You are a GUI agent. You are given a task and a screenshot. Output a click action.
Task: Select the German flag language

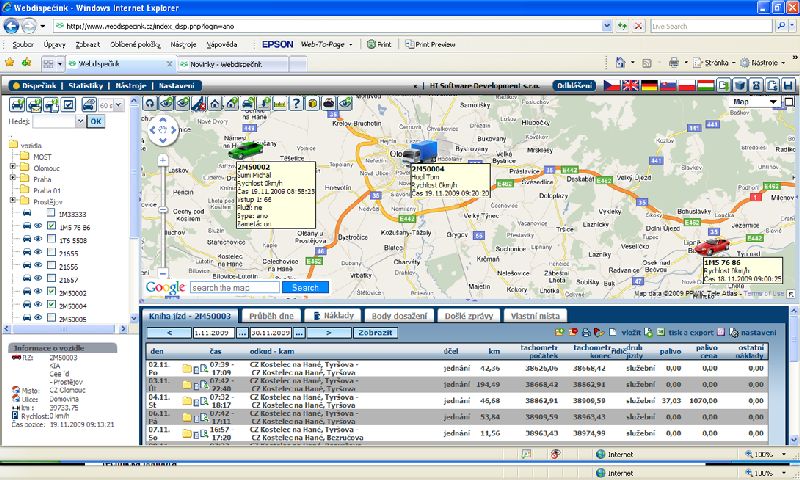click(649, 85)
